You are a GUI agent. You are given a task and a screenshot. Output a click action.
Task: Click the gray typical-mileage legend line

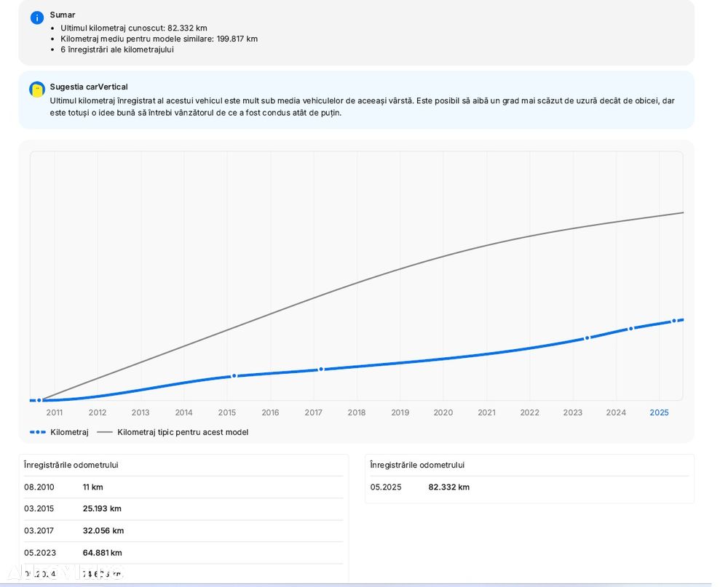coord(105,432)
